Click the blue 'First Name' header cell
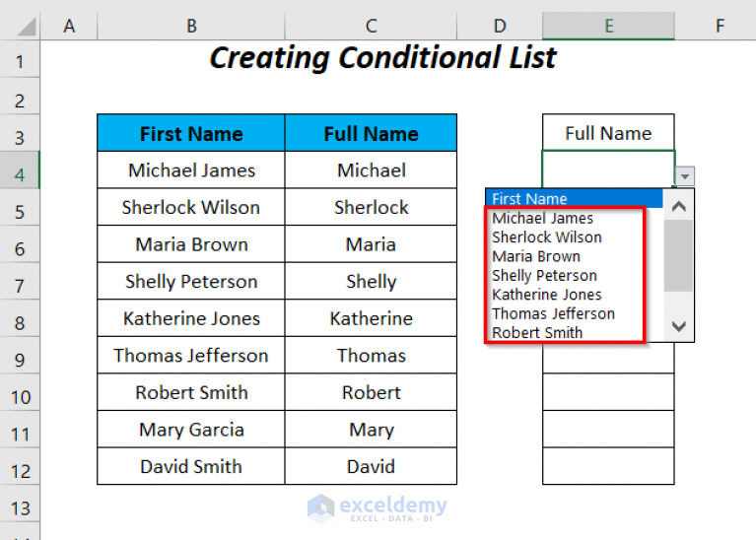 click(x=191, y=133)
